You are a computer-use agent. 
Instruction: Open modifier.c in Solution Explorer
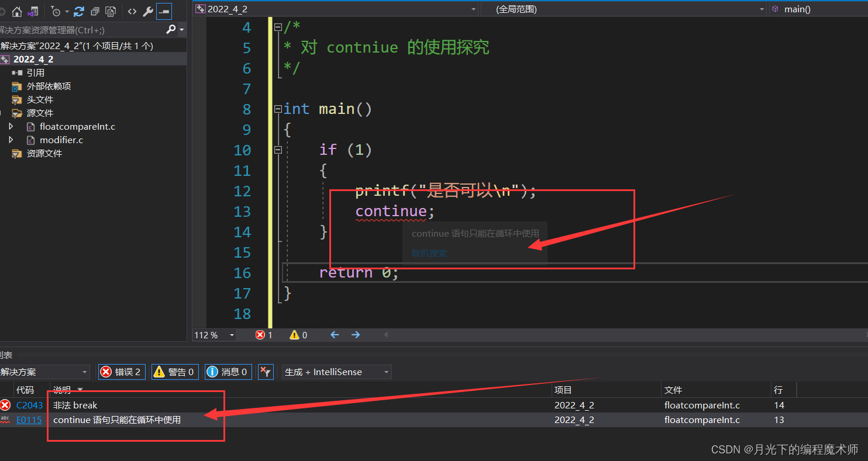(61, 140)
